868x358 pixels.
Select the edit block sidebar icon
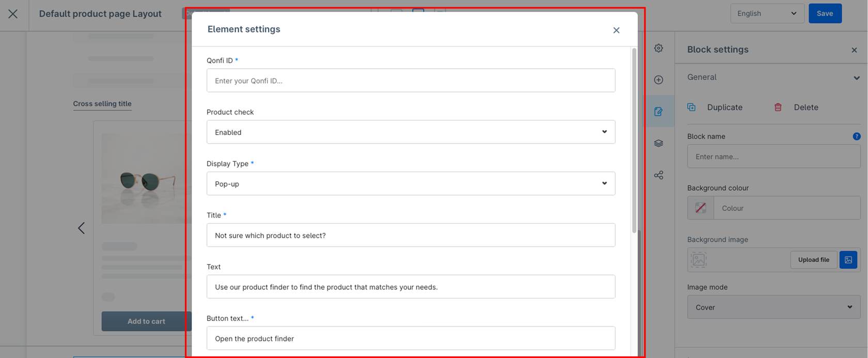click(658, 112)
